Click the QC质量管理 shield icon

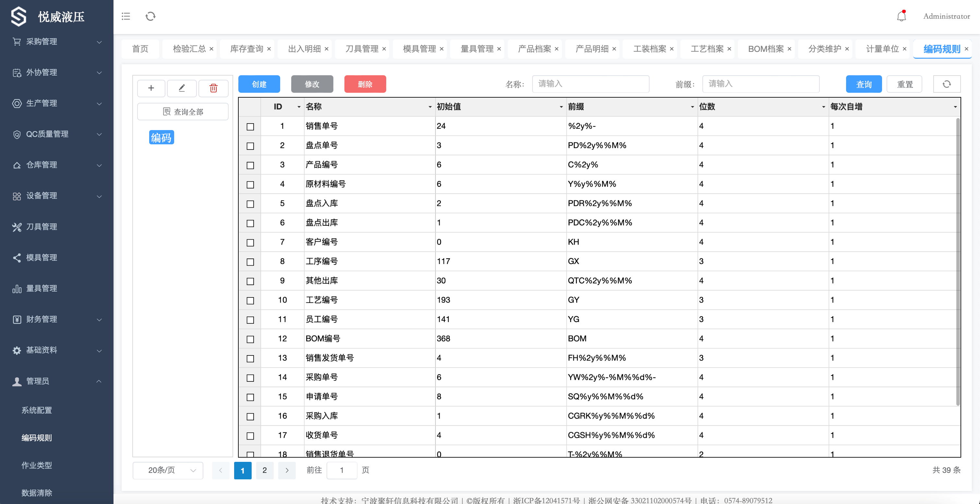click(17, 134)
